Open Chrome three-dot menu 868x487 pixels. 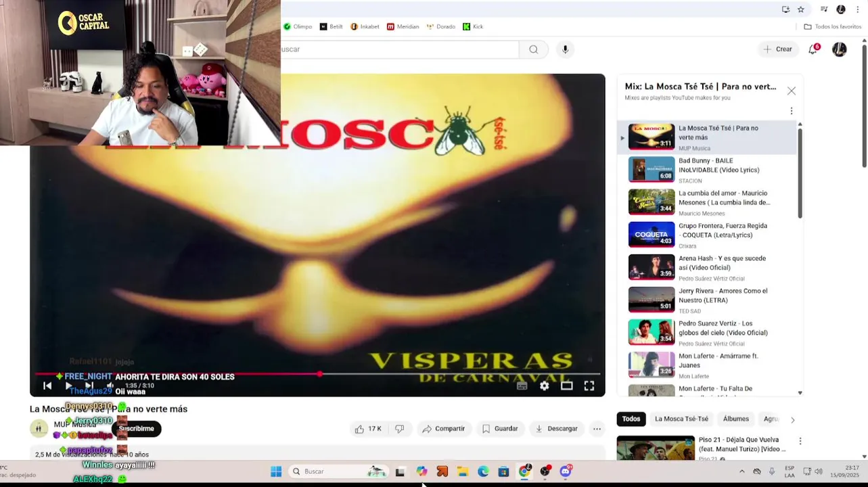point(858,9)
